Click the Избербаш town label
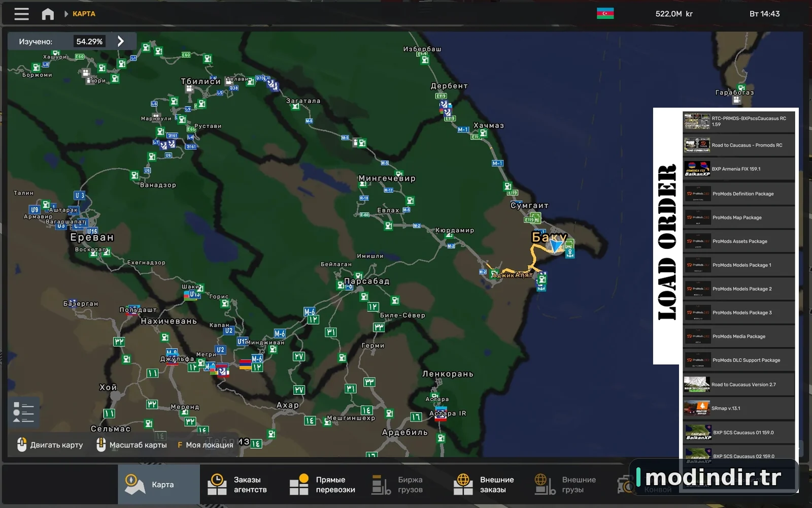 pyautogui.click(x=422, y=49)
